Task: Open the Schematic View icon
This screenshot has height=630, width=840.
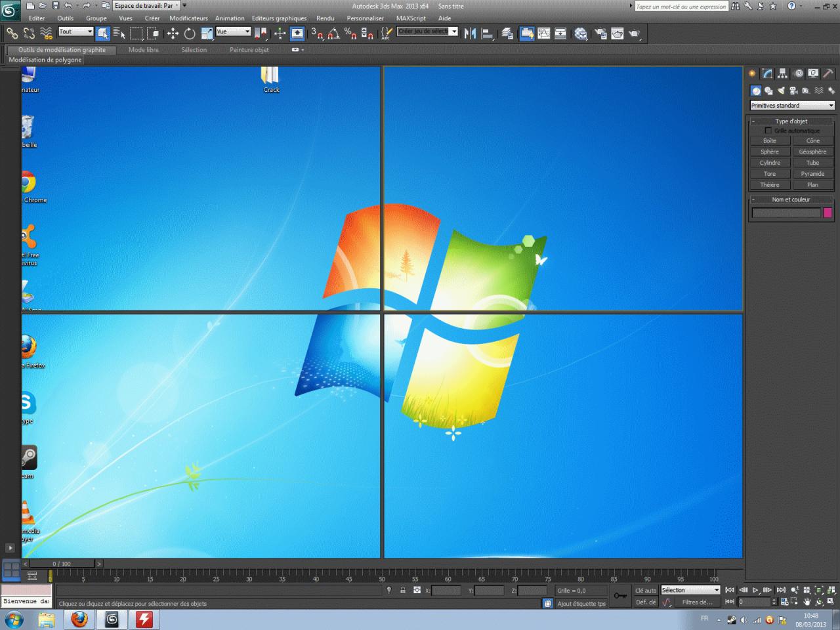Action: [x=560, y=33]
